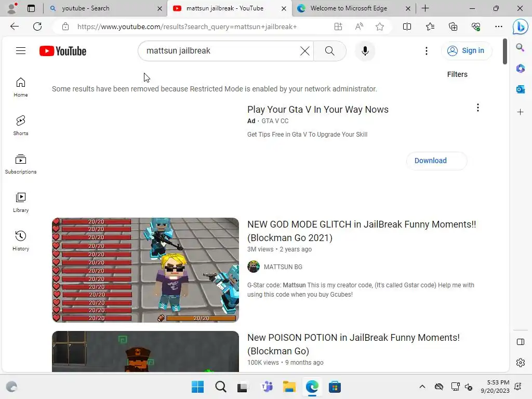Open the YouTube hamburger guide menu
Viewport: 532px width, 399px height.
21,51
